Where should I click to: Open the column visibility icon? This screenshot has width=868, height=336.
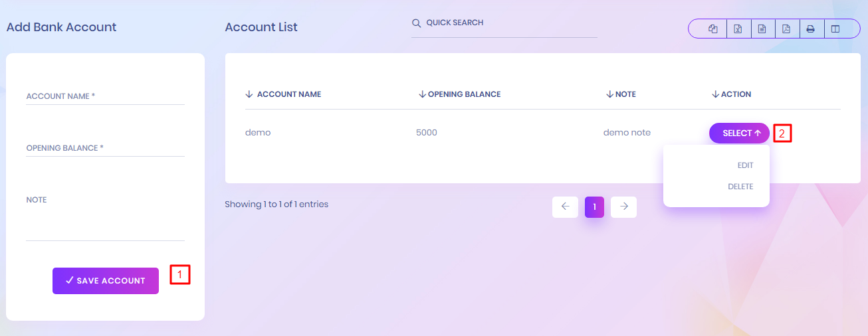[x=835, y=29]
